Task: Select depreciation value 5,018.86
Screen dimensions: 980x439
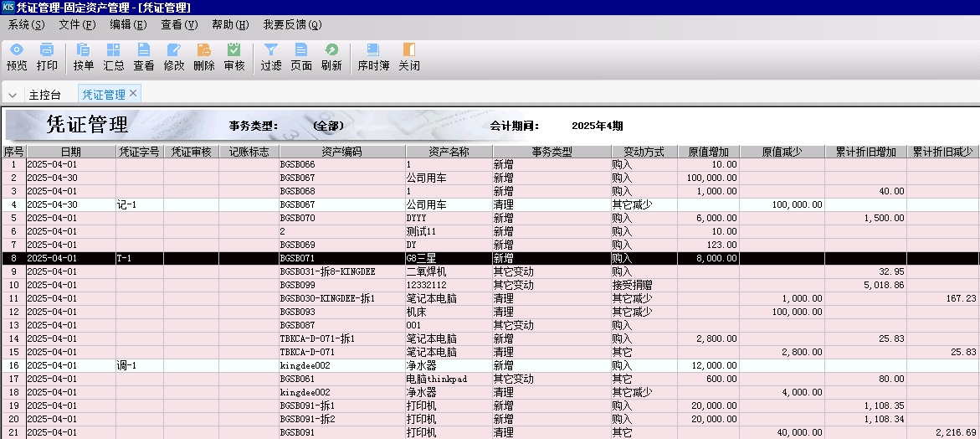Action: click(865, 285)
